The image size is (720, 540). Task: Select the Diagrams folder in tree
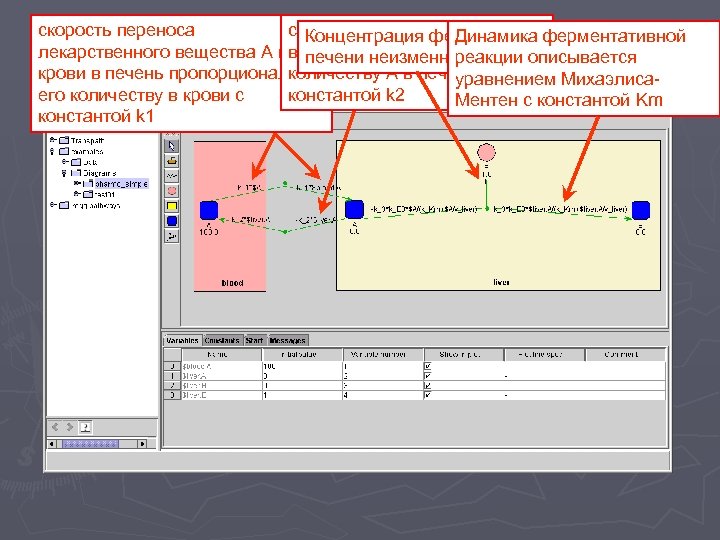(99, 173)
